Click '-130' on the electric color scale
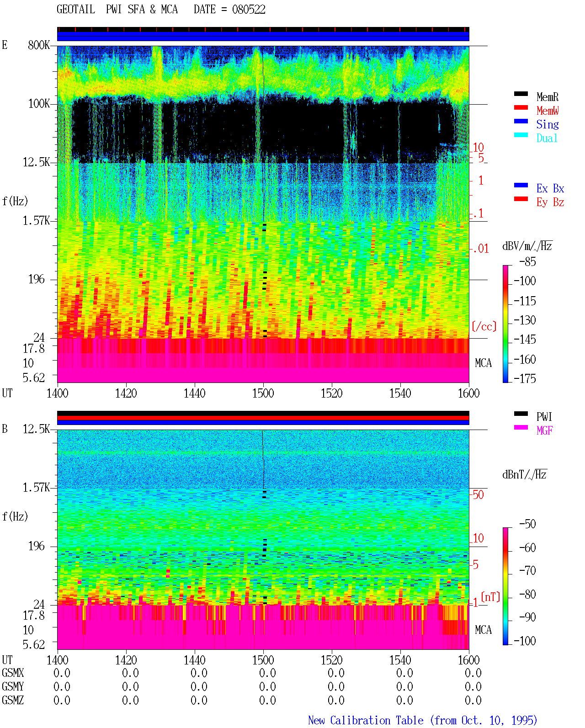This screenshot has width=585, height=728. 525,320
